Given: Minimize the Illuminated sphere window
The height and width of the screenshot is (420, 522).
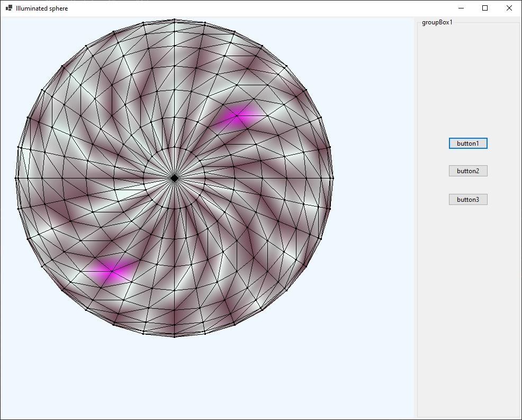Looking at the screenshot, I should (461, 8).
